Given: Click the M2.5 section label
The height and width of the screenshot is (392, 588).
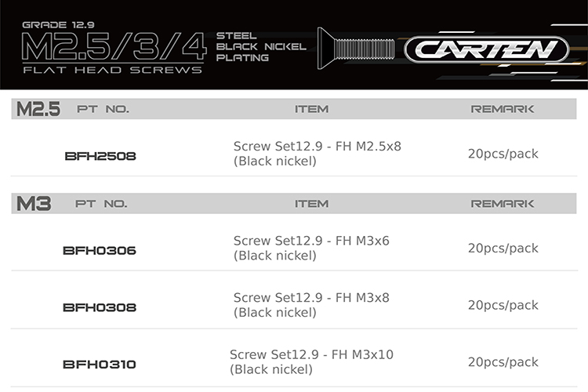Looking at the screenshot, I should (x=38, y=109).
